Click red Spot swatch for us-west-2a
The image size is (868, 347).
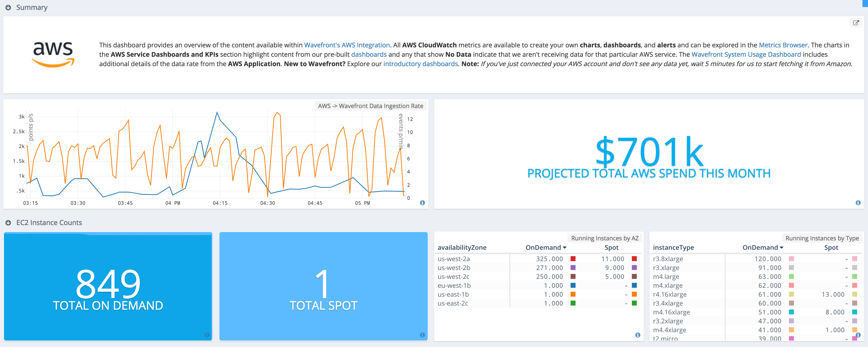634,259
